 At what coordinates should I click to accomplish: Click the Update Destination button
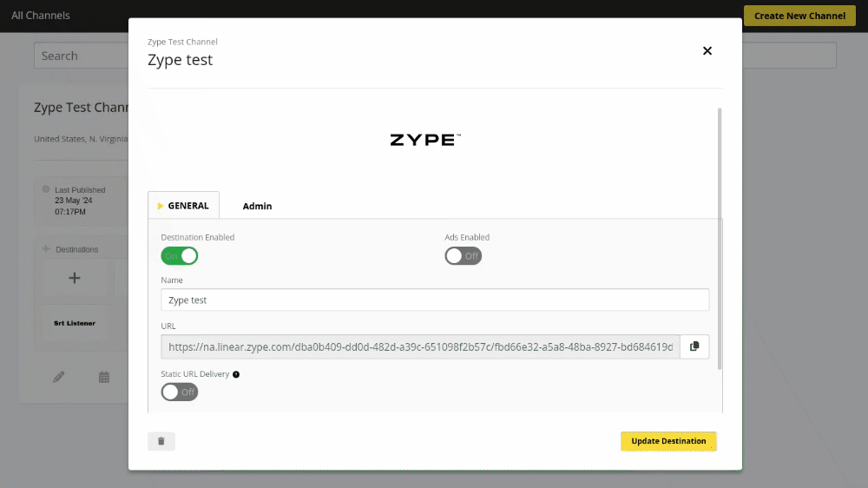(x=668, y=441)
